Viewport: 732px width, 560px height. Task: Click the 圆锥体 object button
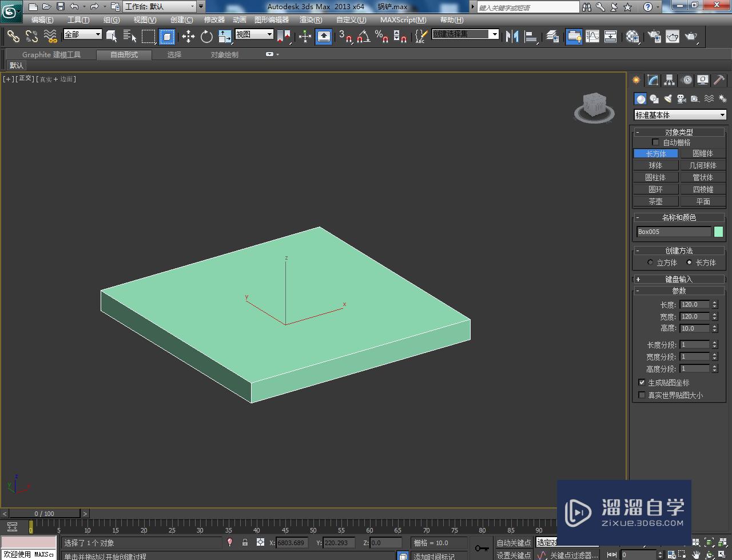coord(703,153)
